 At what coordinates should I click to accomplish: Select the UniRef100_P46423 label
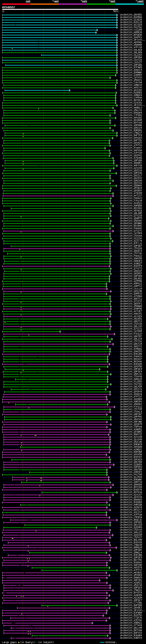131,198
